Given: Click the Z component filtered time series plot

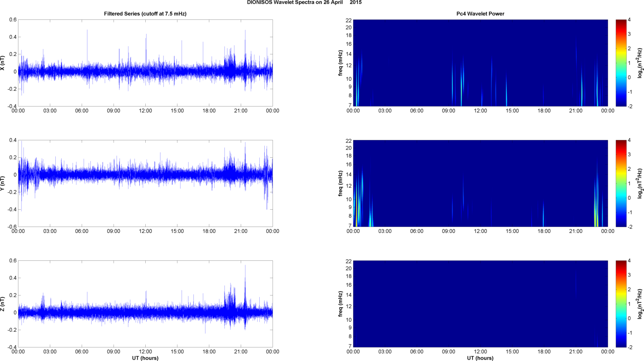Looking at the screenshot, I should [x=145, y=304].
